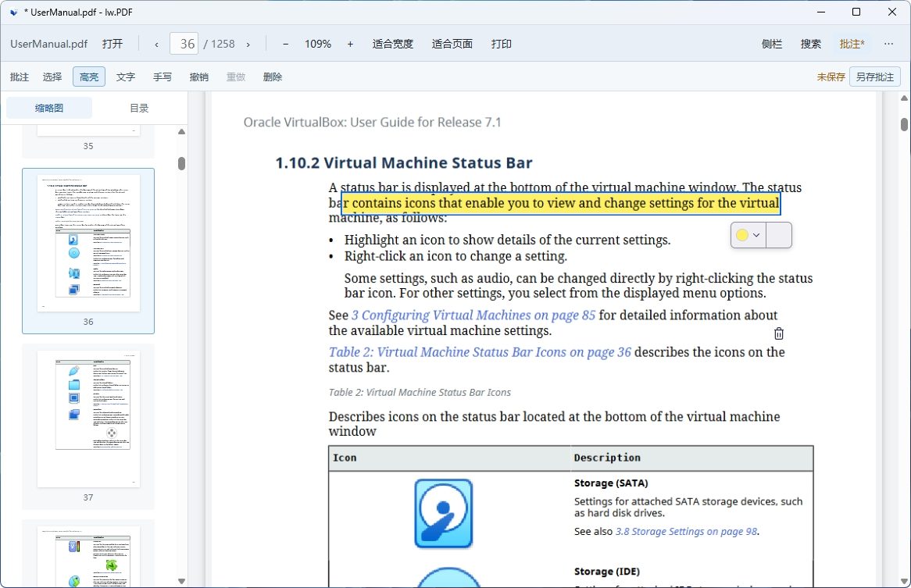Click 另存批注 to save annotations
Viewport: 911px width, 588px height.
875,77
